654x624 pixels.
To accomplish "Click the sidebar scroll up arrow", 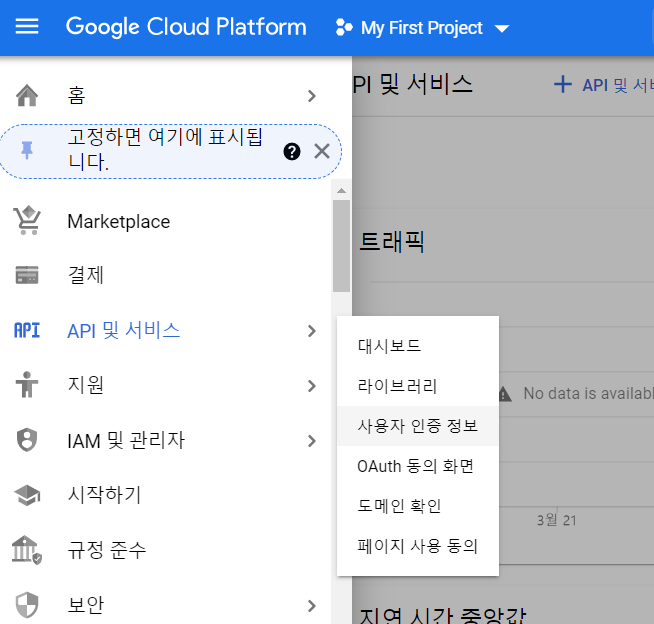I will click(341, 191).
